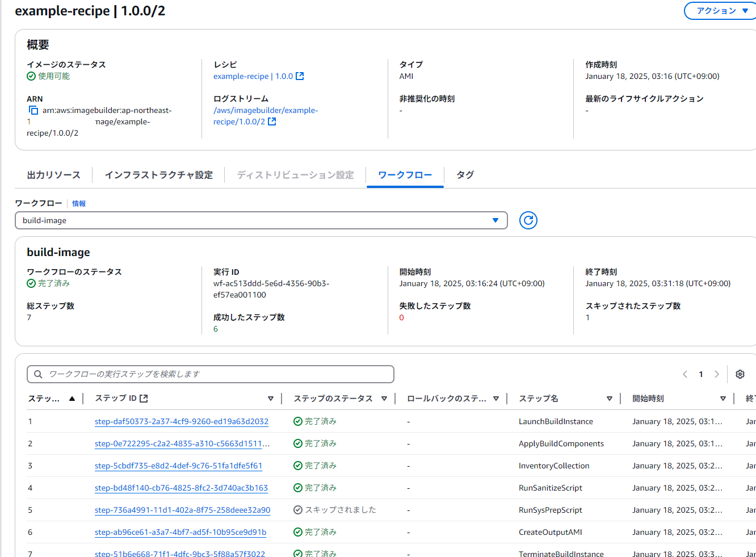Open table preferences gear icon
This screenshot has width=756, height=557.
pyautogui.click(x=740, y=374)
